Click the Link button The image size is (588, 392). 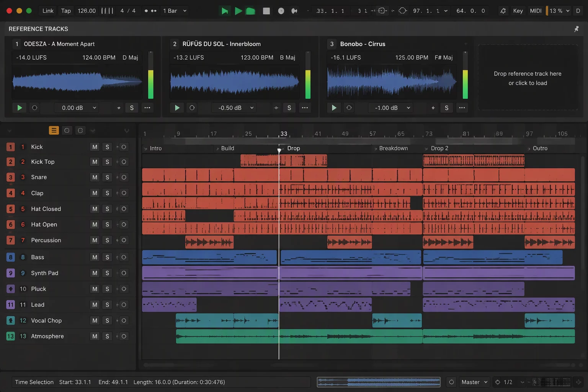coord(48,11)
